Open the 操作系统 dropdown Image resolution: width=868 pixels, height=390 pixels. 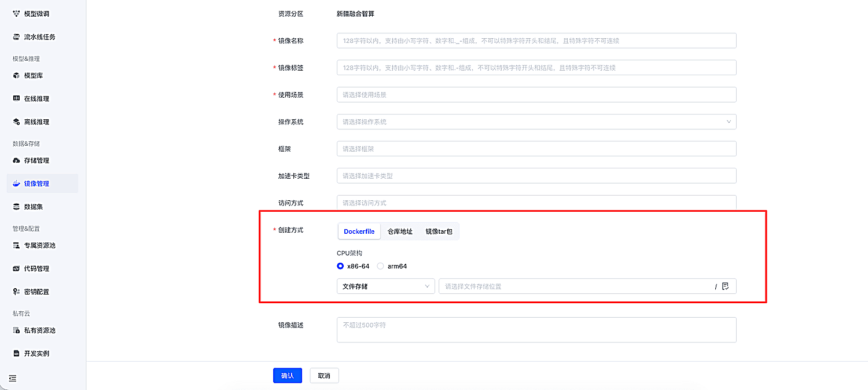[536, 122]
